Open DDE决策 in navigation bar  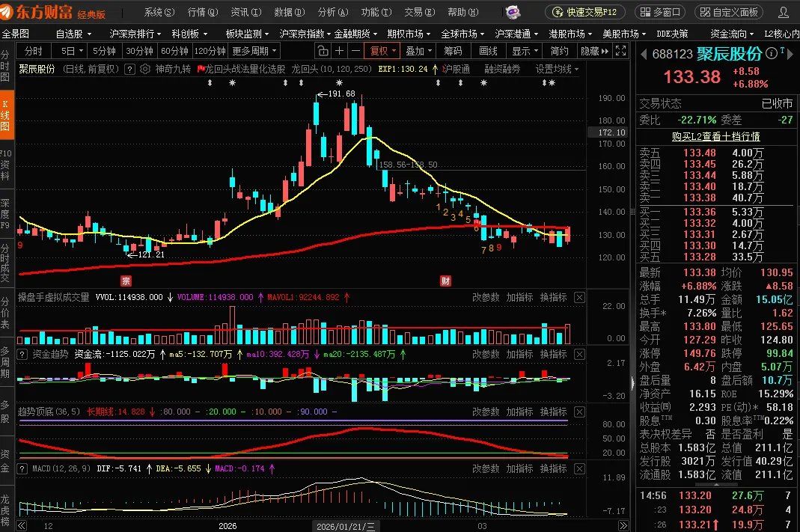point(672,34)
